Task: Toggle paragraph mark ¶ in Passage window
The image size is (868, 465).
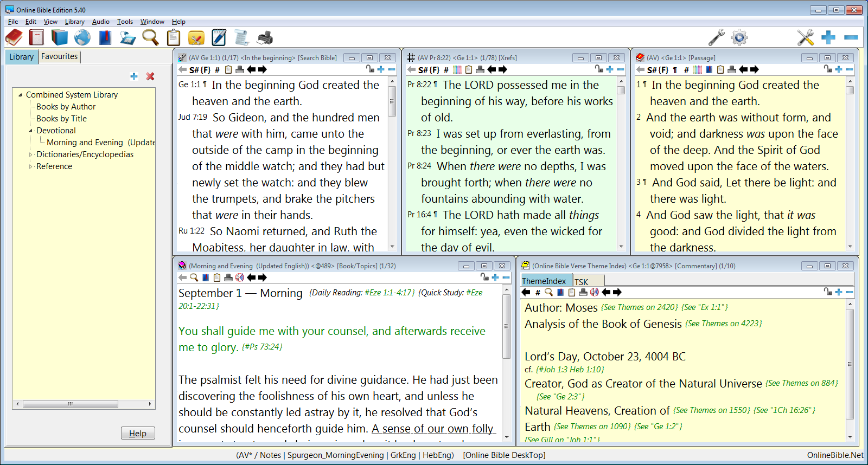Action: (675, 70)
